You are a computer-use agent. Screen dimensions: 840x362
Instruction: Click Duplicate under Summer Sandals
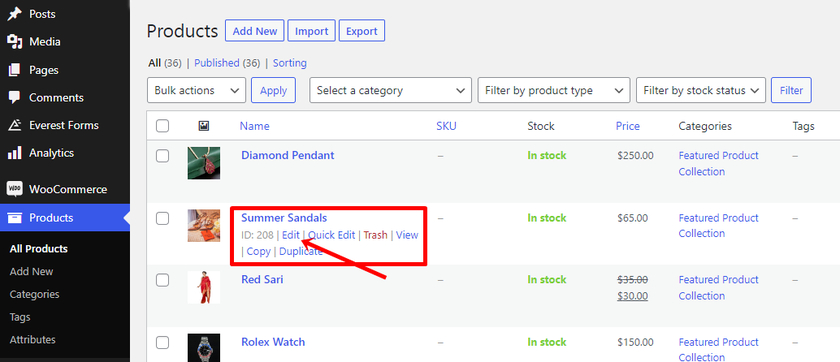click(301, 251)
